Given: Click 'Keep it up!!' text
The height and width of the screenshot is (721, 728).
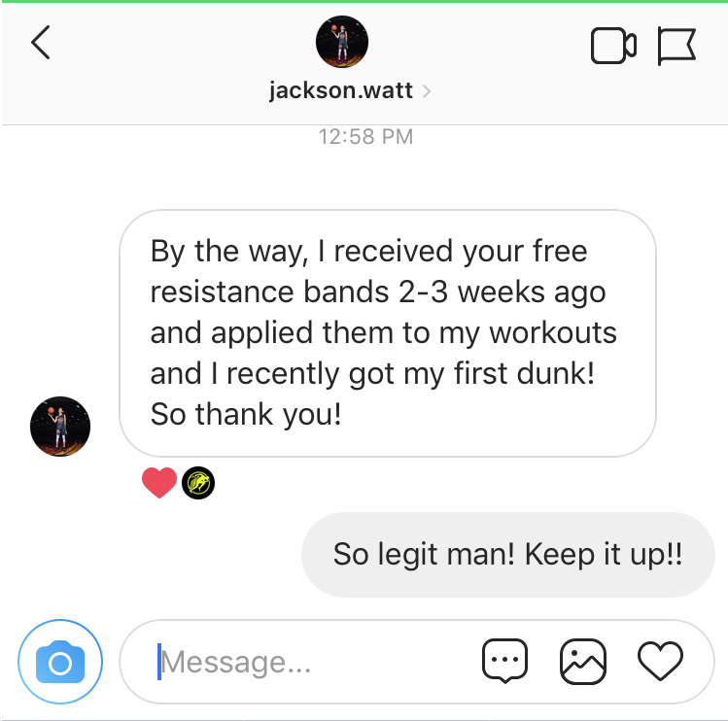Looking at the screenshot, I should click(x=604, y=554).
